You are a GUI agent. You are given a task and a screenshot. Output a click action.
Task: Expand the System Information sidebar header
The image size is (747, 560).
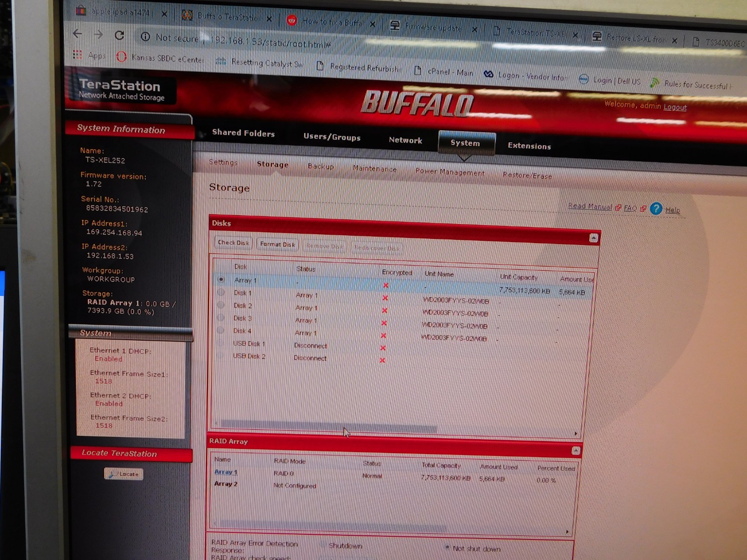[x=130, y=129]
